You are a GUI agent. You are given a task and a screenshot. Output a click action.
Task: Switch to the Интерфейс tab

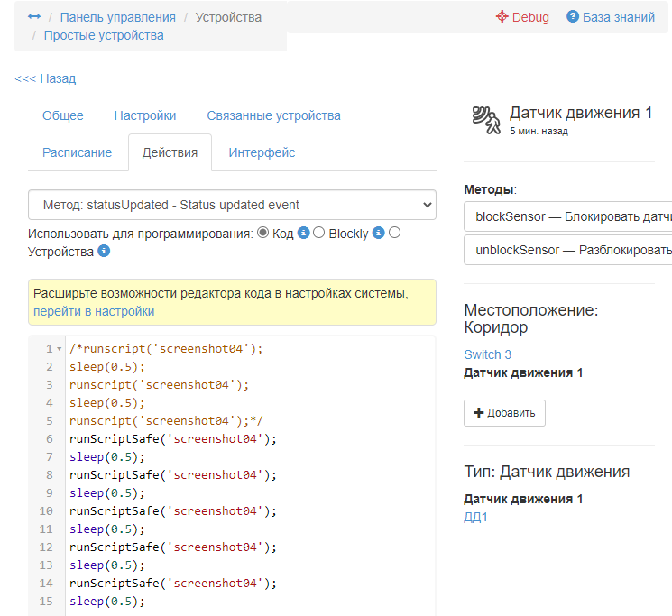coord(262,152)
